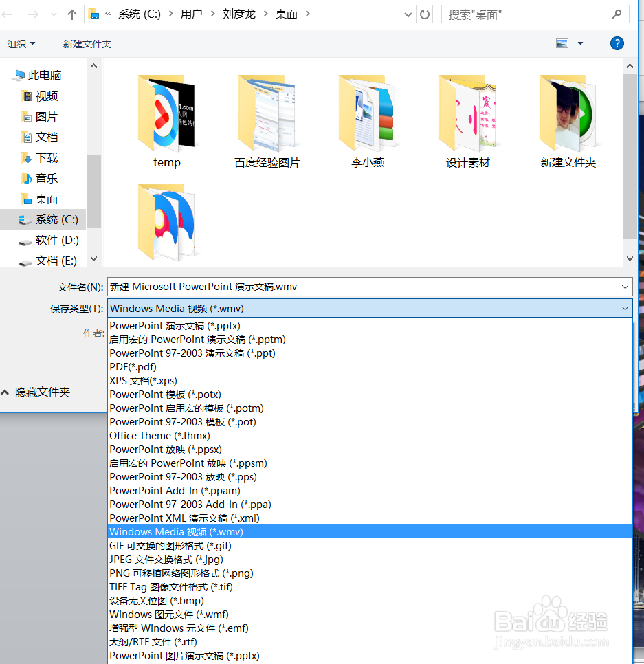The image size is (644, 664).
Task: Choose PowerPoint 放映 (*.ppsx) type
Action: tap(370, 450)
